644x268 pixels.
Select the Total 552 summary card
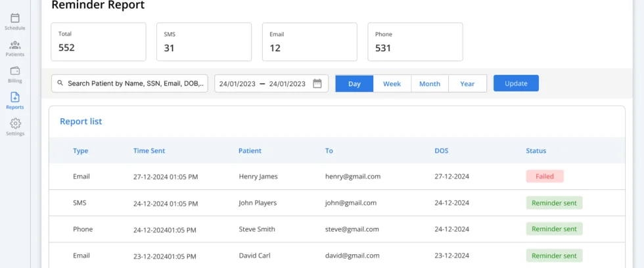[99, 41]
